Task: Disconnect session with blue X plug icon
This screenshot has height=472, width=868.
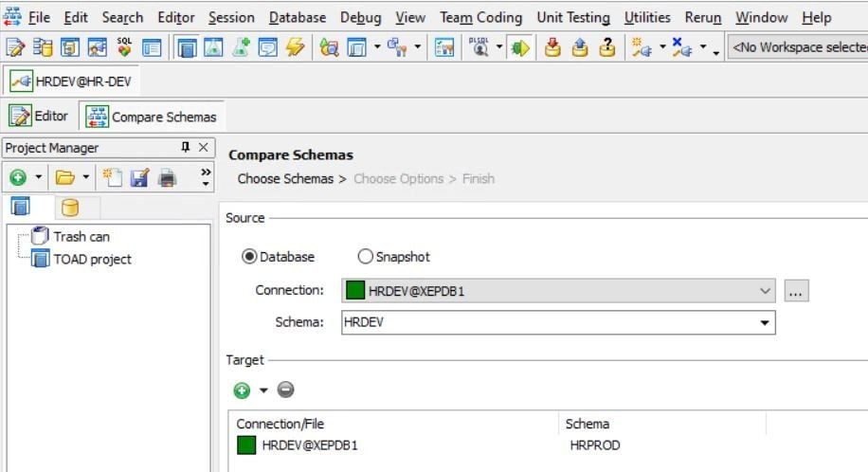Action: [681, 47]
